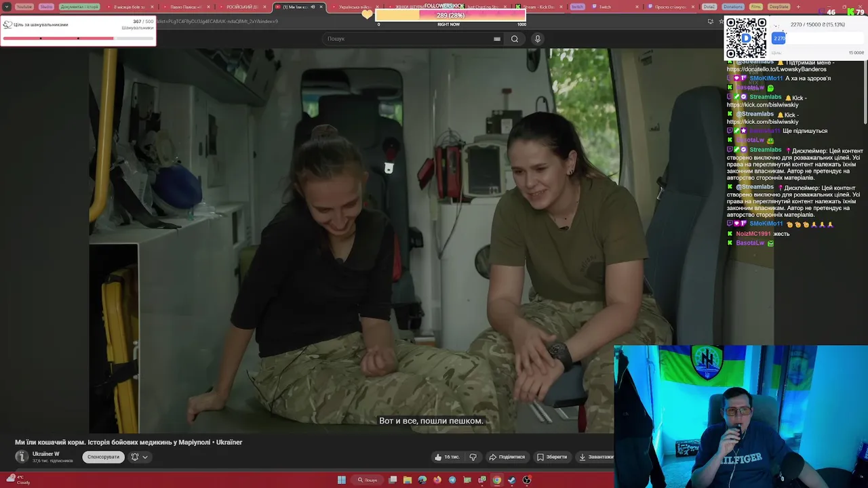Switch to Google Chrome in the taskbar

[x=497, y=480]
